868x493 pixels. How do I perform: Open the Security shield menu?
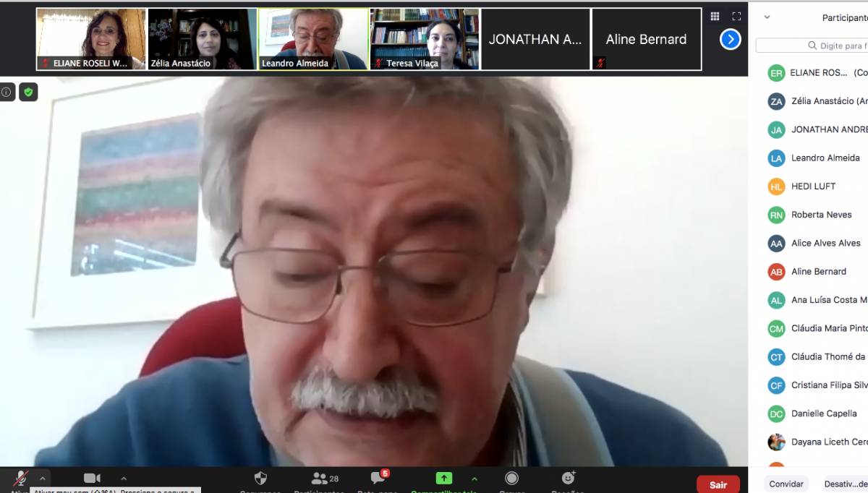[x=260, y=479]
